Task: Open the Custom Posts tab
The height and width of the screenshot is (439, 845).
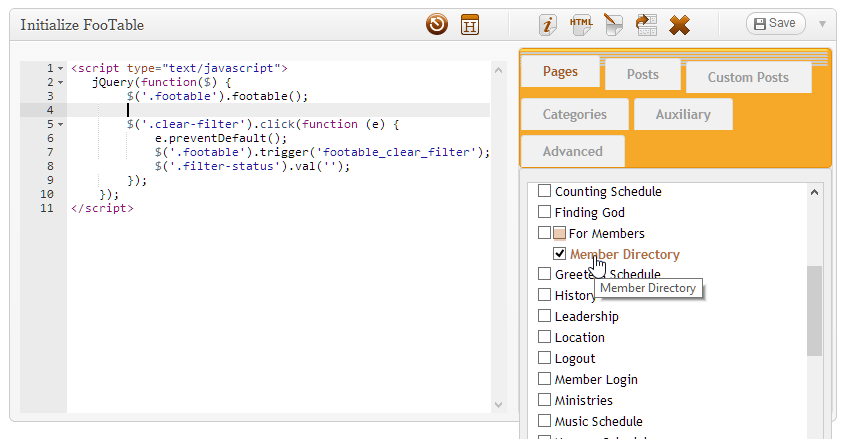Action: pyautogui.click(x=748, y=77)
